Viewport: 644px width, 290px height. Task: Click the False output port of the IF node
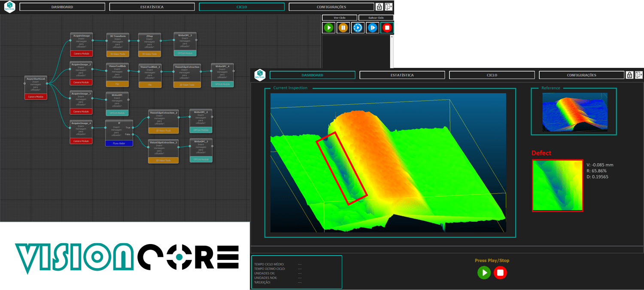click(x=134, y=134)
